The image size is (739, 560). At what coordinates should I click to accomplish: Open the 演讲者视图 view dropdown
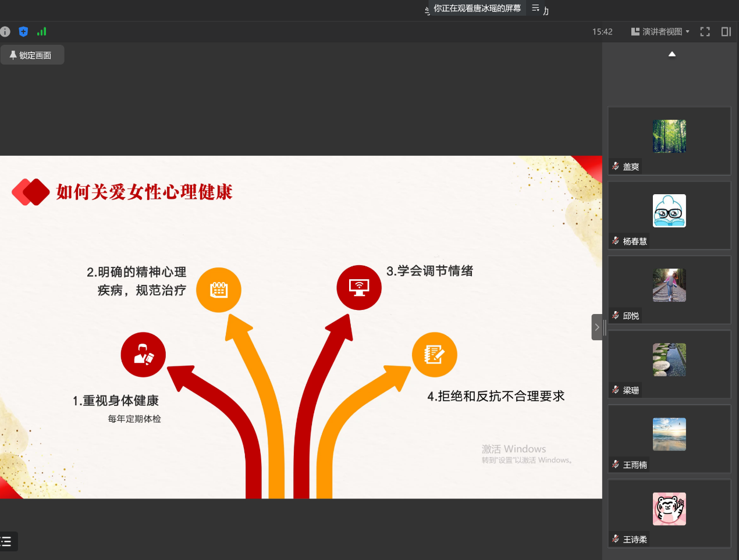(660, 32)
